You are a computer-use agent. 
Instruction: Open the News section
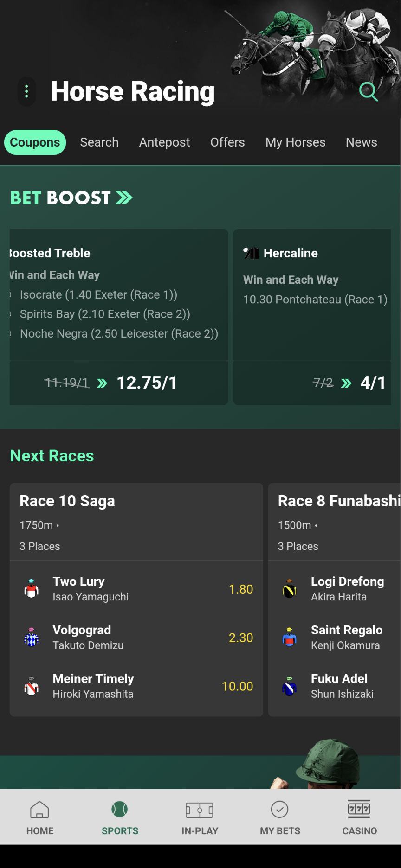click(x=361, y=142)
